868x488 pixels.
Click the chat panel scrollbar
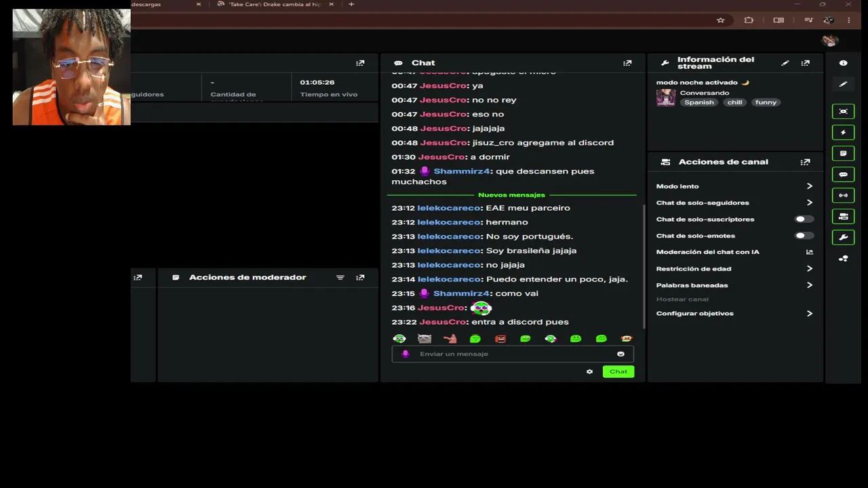pos(644,266)
